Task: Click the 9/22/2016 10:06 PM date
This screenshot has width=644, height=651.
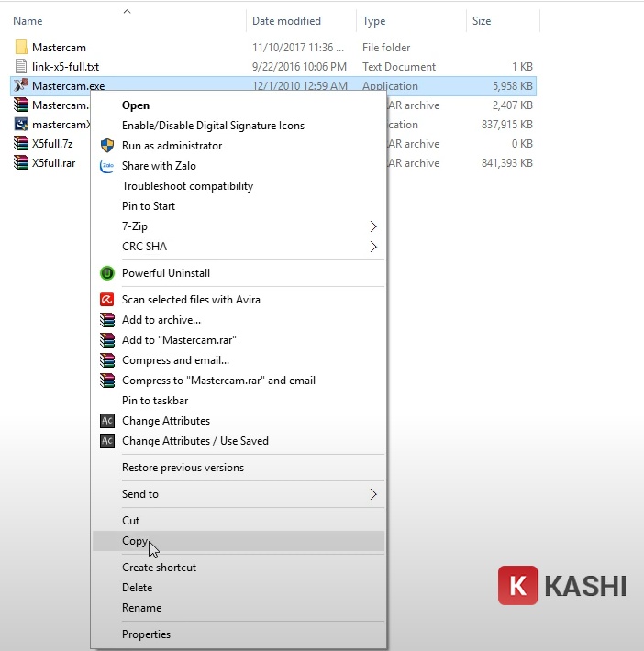Action: click(x=299, y=67)
